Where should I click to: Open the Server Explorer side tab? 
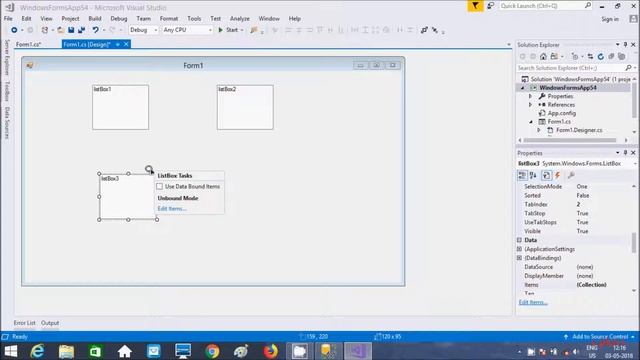point(7,57)
